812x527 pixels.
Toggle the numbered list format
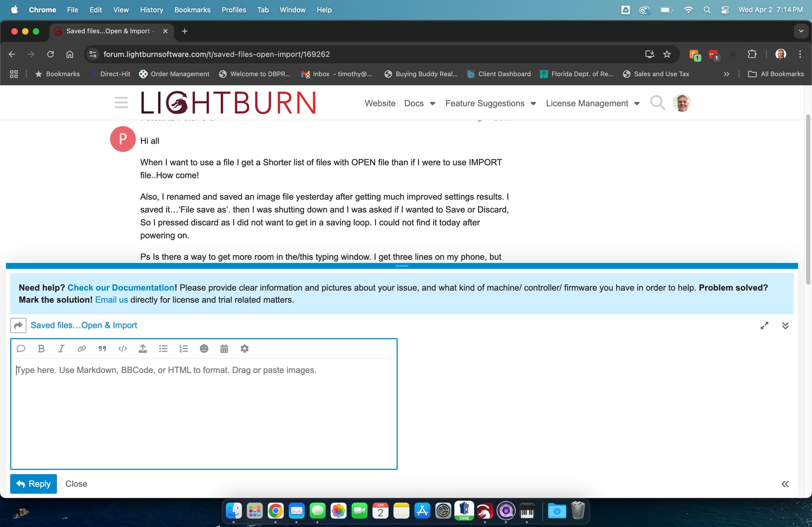click(x=184, y=349)
